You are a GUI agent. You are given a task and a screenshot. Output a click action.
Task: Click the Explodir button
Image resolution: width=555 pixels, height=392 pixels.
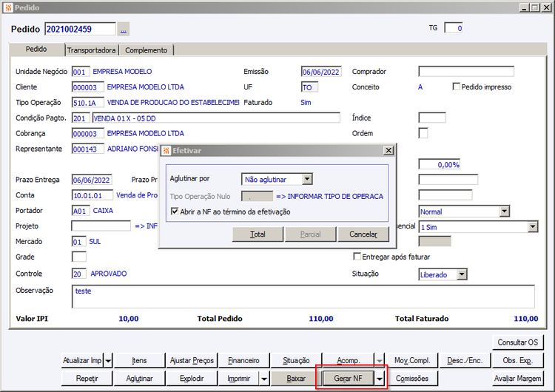pyautogui.click(x=192, y=379)
